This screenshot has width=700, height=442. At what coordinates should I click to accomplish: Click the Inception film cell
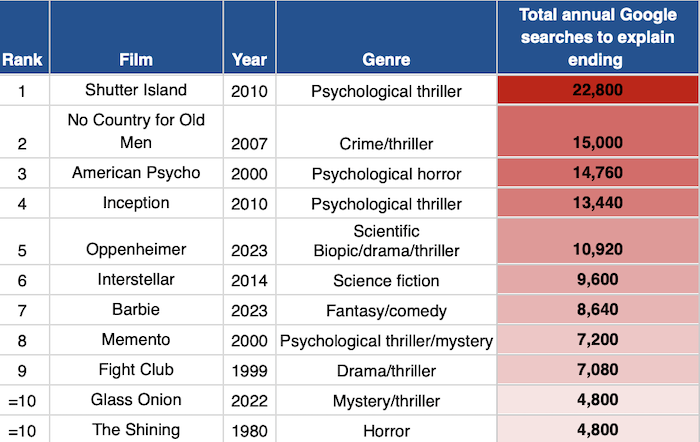[136, 204]
